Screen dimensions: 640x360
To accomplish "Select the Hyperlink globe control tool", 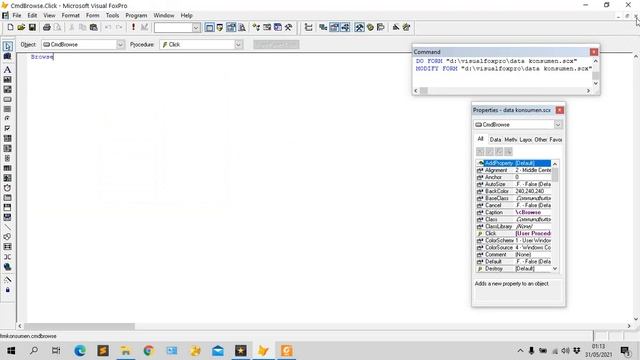I will [7, 267].
